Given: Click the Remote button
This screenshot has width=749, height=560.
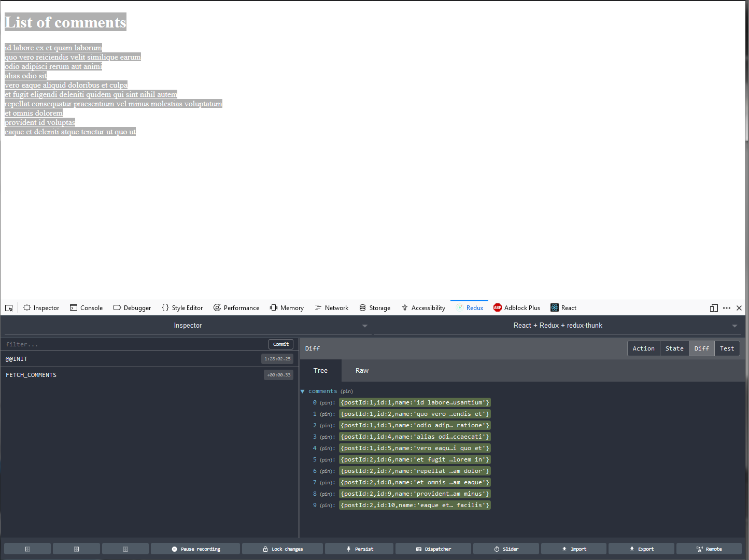Looking at the screenshot, I should [x=709, y=549].
